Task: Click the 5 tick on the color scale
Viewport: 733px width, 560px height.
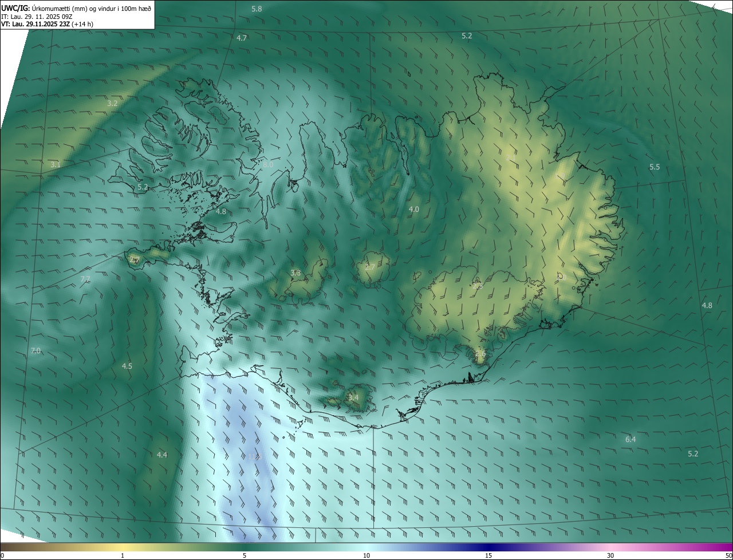Action: pos(245,555)
